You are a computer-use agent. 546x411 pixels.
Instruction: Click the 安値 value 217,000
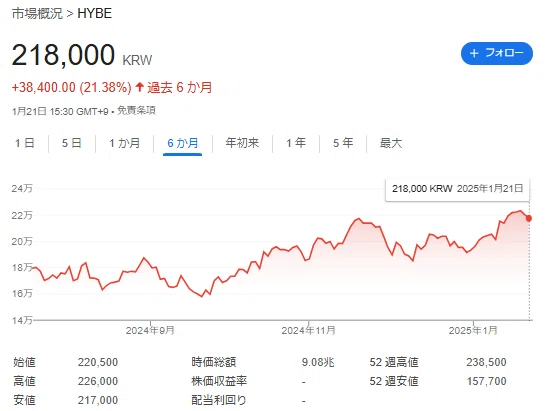98,400
